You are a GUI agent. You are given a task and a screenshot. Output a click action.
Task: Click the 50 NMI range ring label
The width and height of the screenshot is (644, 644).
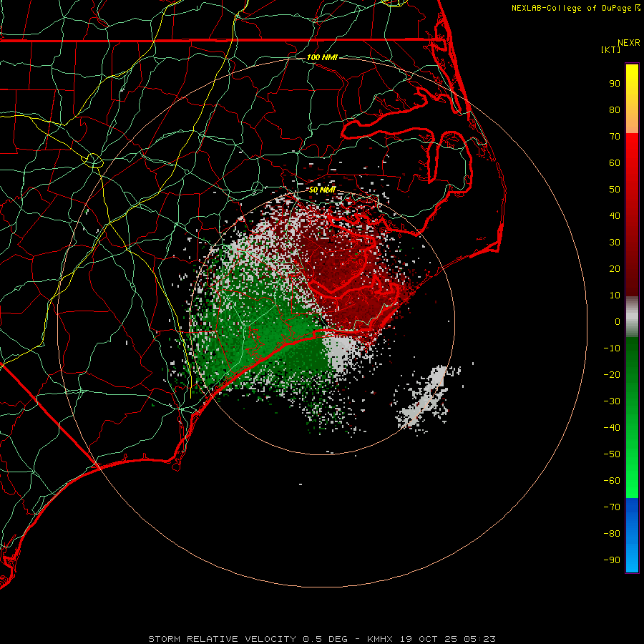322,190
